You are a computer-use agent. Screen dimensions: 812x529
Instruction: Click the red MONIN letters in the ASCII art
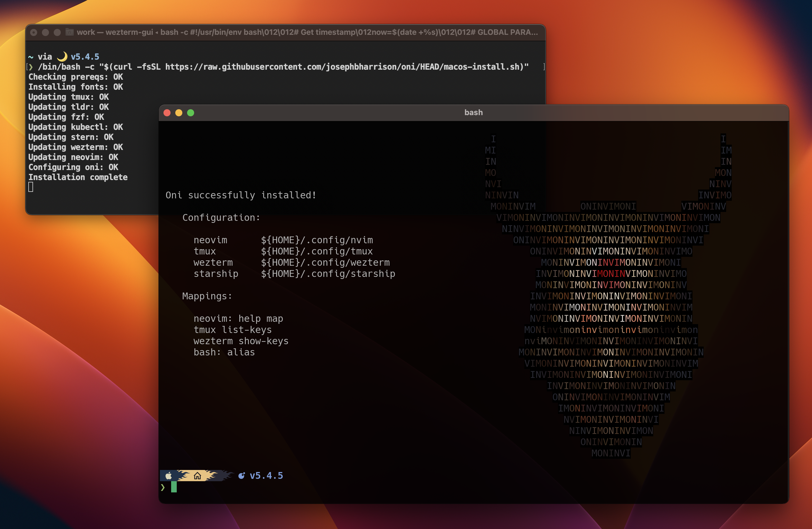point(611,274)
